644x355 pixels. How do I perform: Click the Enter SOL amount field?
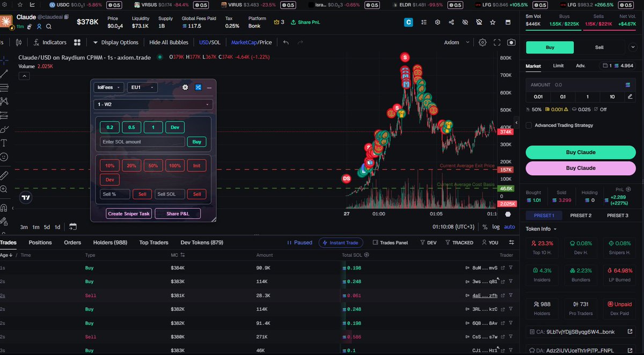pos(142,142)
